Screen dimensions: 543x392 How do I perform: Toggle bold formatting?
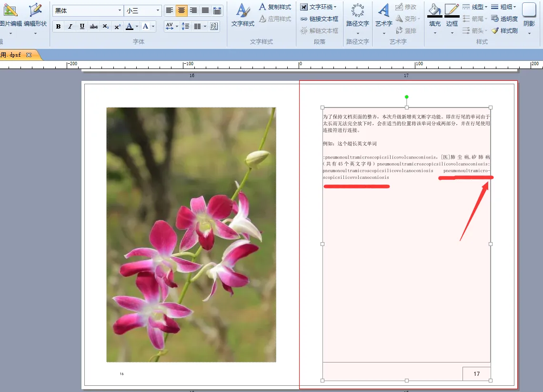(x=58, y=27)
